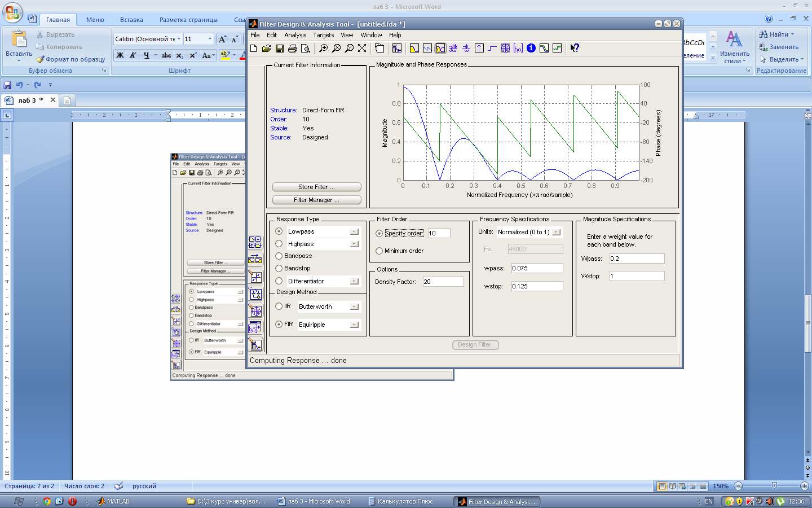
Task: Open Transform Filter sidebar panel
Action: click(x=255, y=259)
